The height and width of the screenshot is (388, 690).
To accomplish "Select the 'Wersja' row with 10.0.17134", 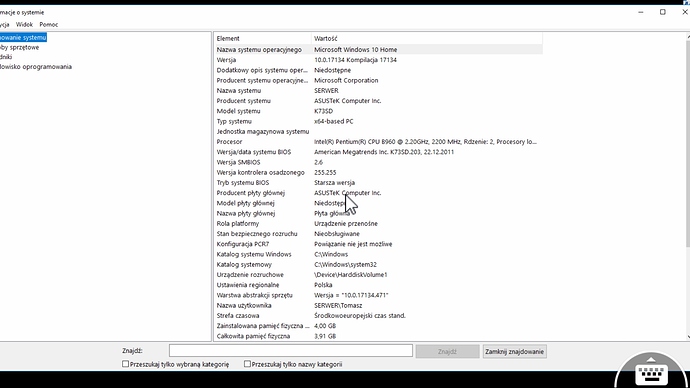I will click(x=378, y=60).
